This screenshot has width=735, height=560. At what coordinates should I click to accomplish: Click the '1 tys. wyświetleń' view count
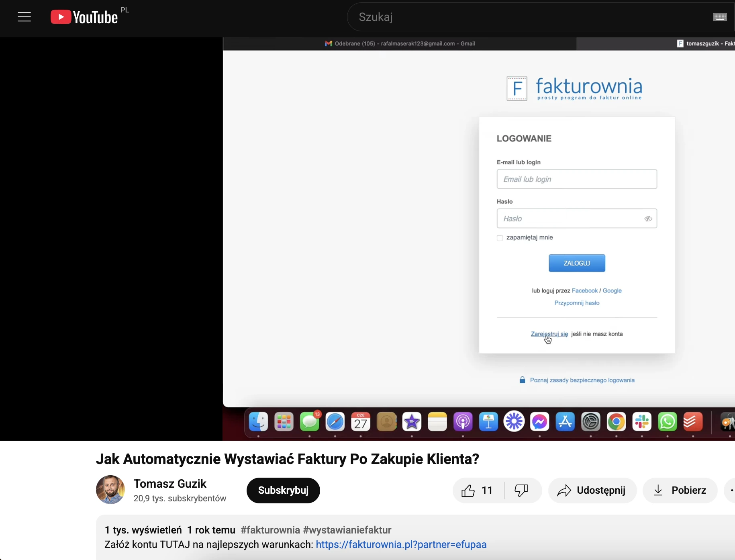(x=143, y=530)
